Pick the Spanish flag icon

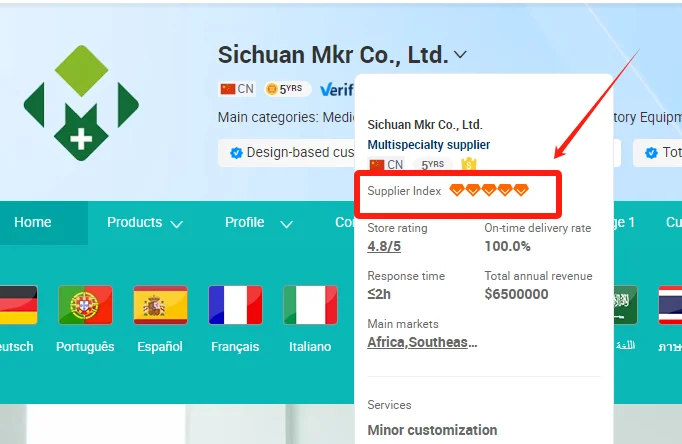point(160,305)
